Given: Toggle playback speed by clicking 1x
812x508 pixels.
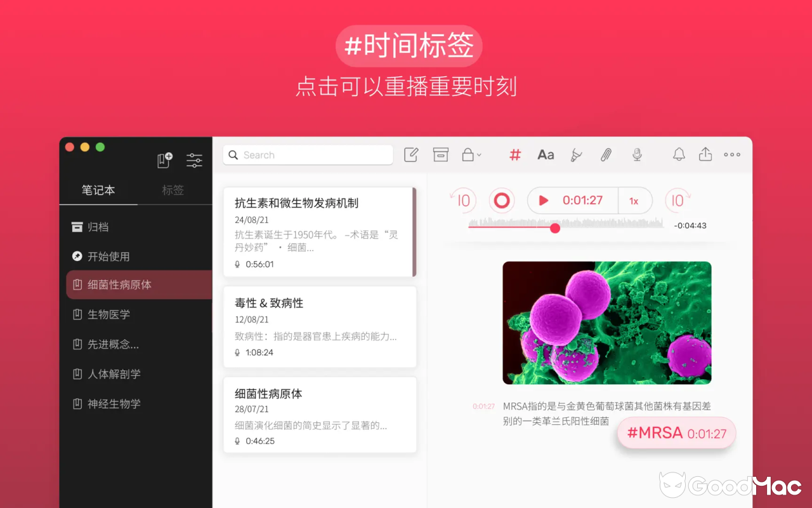Looking at the screenshot, I should pos(635,200).
